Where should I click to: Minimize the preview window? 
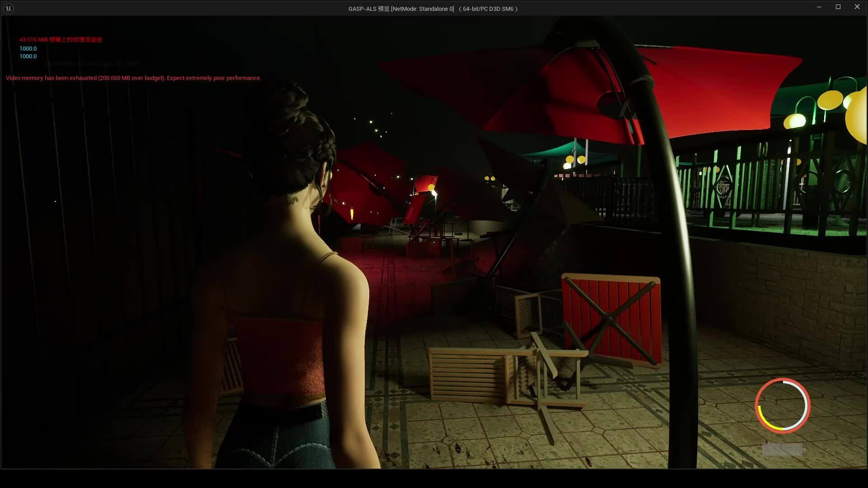click(819, 7)
